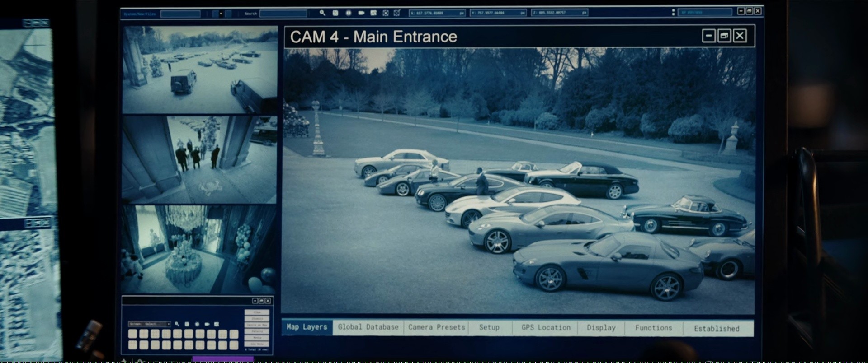Switch to the Map Layers tab

pyautogui.click(x=307, y=327)
